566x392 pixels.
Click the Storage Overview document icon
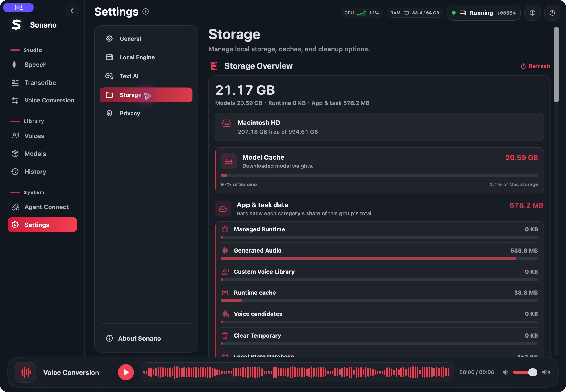click(x=214, y=66)
